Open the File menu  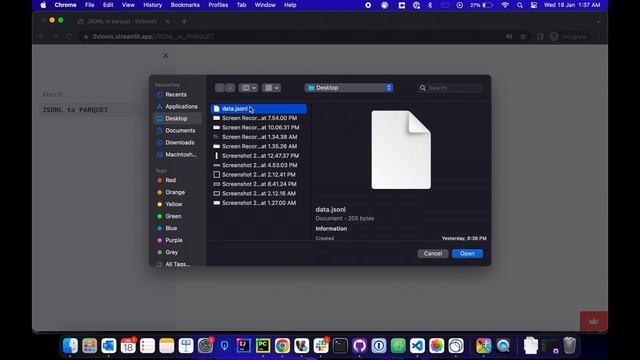click(x=89, y=5)
